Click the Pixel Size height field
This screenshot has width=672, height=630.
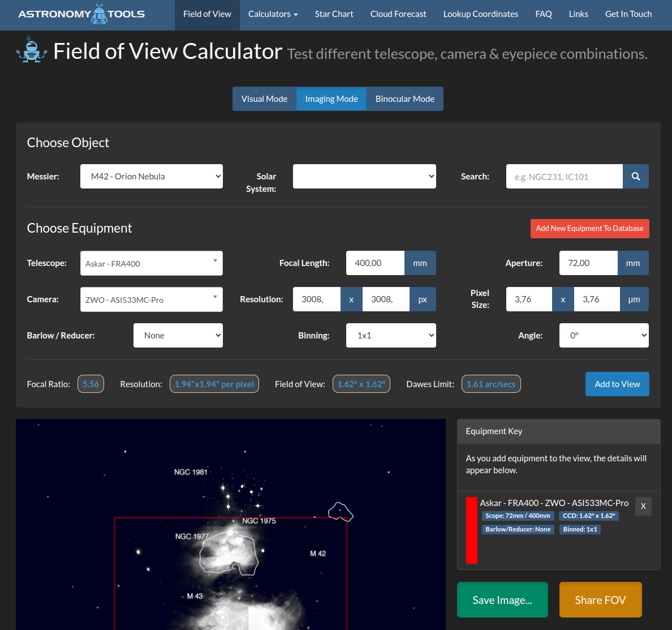[597, 299]
